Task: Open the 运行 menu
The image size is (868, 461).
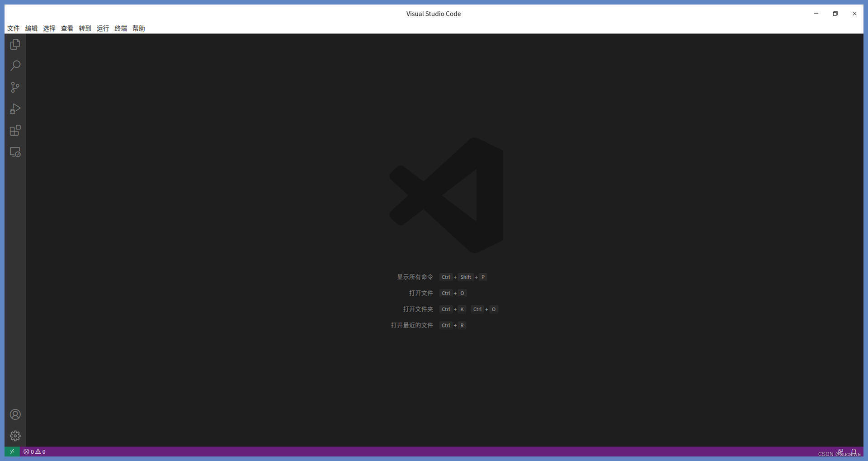Action: (x=103, y=28)
